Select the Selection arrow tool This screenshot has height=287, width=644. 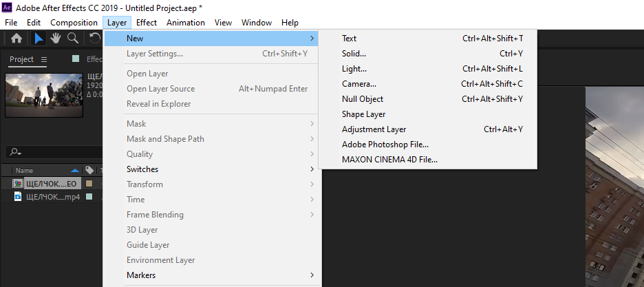[x=39, y=38]
